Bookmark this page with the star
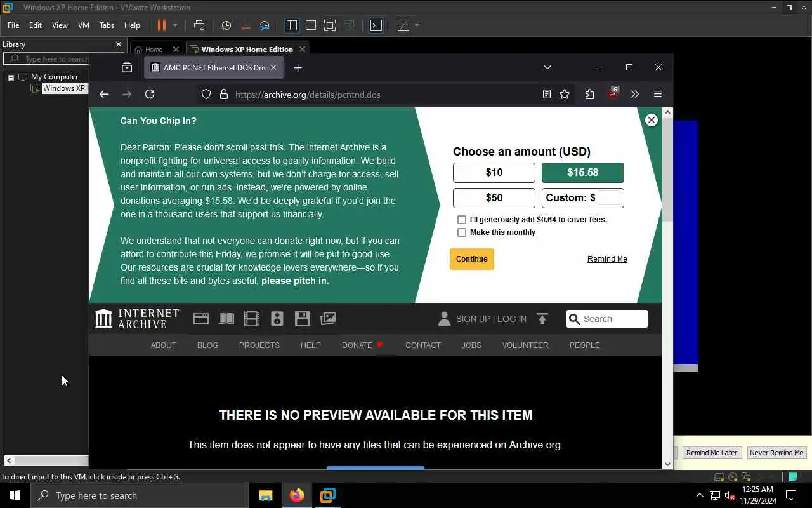 pos(565,94)
